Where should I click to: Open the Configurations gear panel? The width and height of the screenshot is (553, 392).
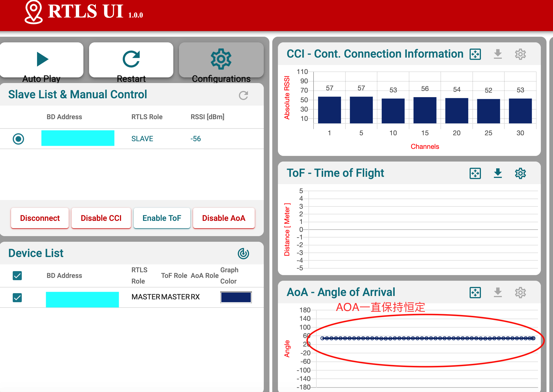click(221, 59)
